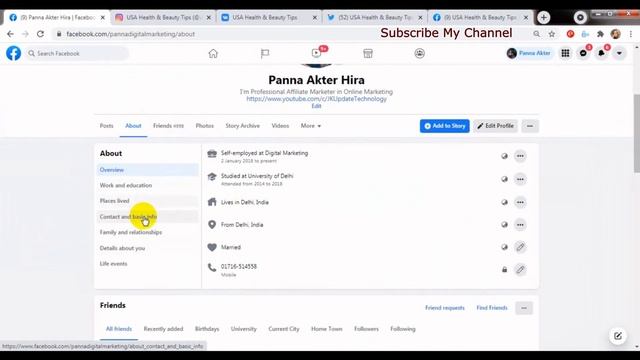Select Places lived section
Image resolution: width=640 pixels, height=360 pixels.
(x=148, y=201)
